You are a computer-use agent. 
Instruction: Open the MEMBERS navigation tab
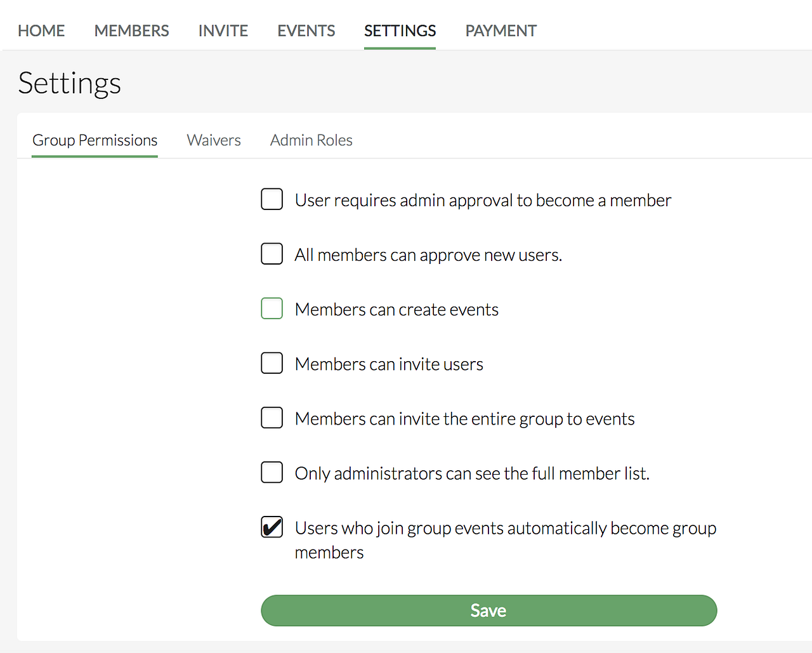coord(131,30)
